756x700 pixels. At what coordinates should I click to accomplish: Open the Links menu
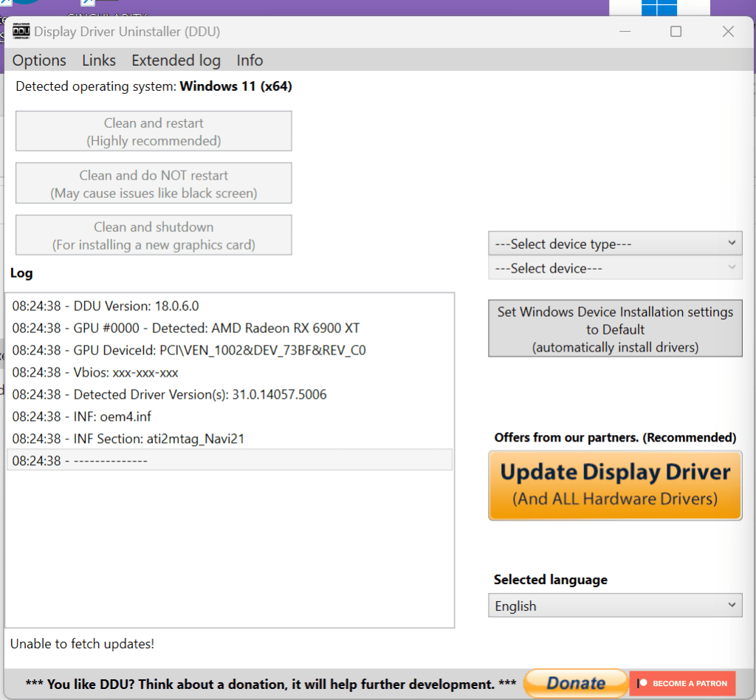click(99, 61)
